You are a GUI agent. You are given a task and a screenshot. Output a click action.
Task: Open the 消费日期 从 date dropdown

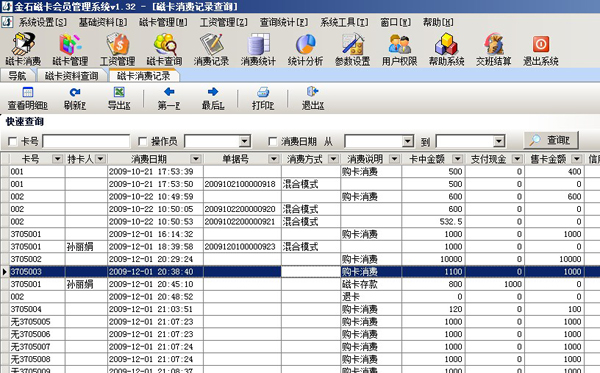pyautogui.click(x=408, y=142)
